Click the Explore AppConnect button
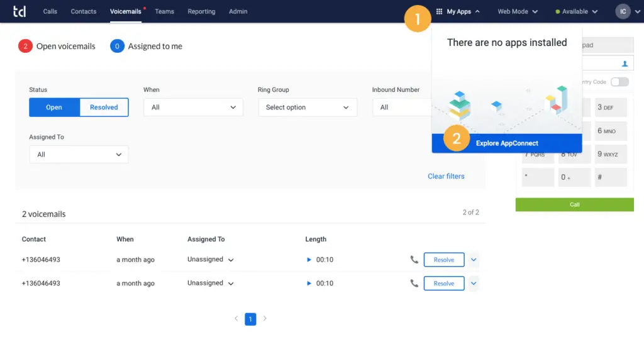The image size is (644, 337). point(507,143)
